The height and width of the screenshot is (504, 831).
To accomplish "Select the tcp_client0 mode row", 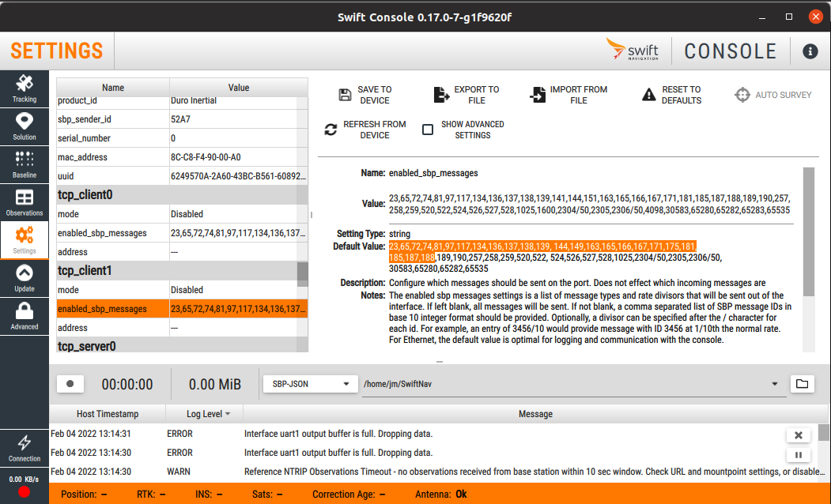I will (182, 214).
